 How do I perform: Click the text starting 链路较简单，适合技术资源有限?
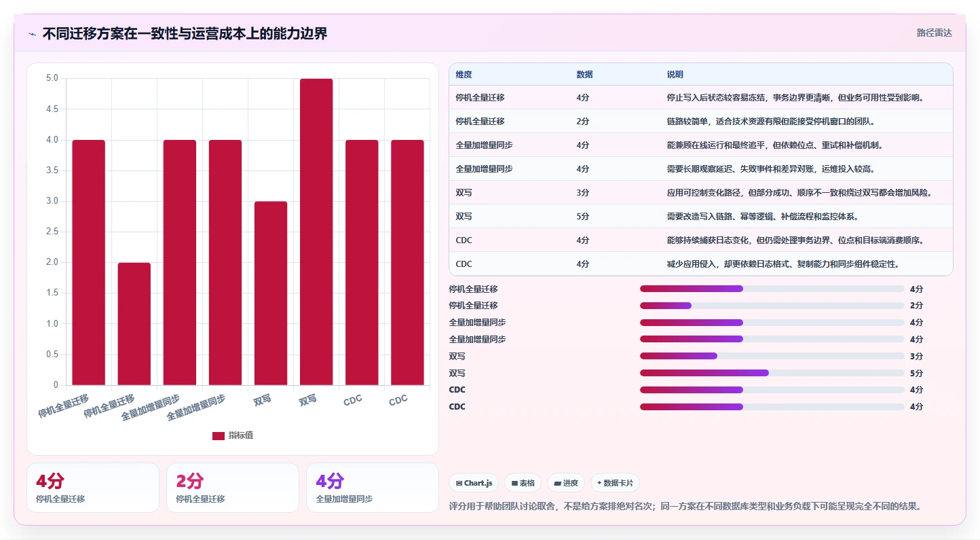[771, 122]
